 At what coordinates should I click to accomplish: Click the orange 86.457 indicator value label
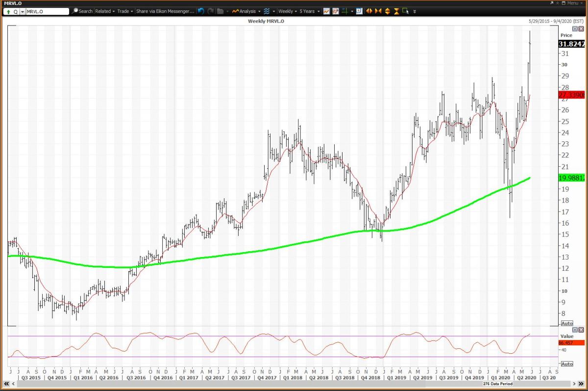point(571,343)
